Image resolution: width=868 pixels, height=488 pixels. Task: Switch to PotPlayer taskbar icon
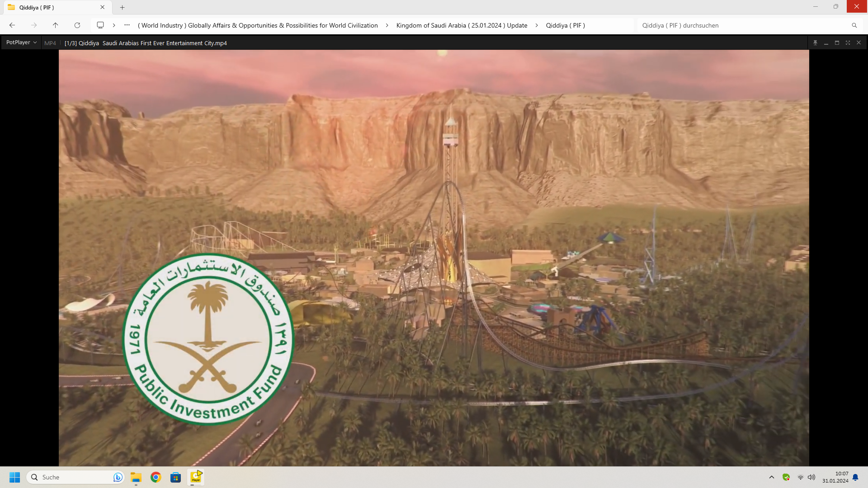pos(196,477)
